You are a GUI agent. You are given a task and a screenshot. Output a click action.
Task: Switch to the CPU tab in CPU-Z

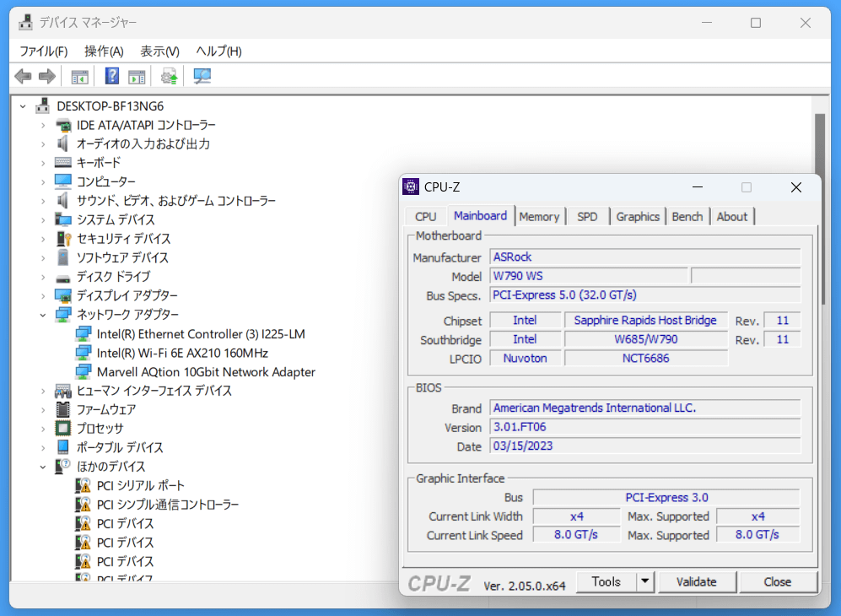click(x=425, y=217)
